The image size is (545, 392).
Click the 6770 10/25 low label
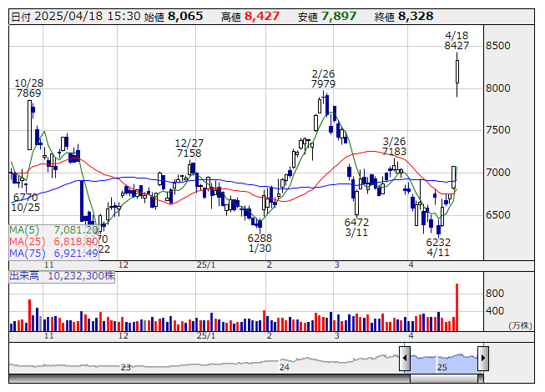pos(25,202)
